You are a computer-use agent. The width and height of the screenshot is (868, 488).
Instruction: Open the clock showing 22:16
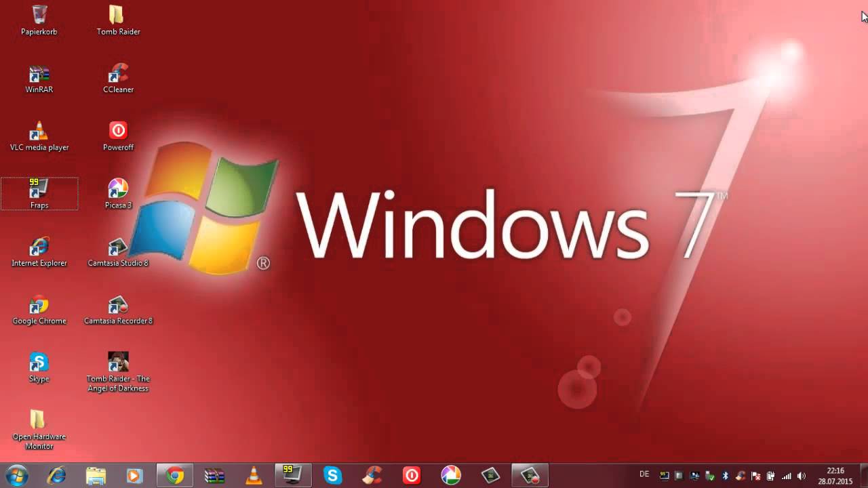(x=835, y=476)
